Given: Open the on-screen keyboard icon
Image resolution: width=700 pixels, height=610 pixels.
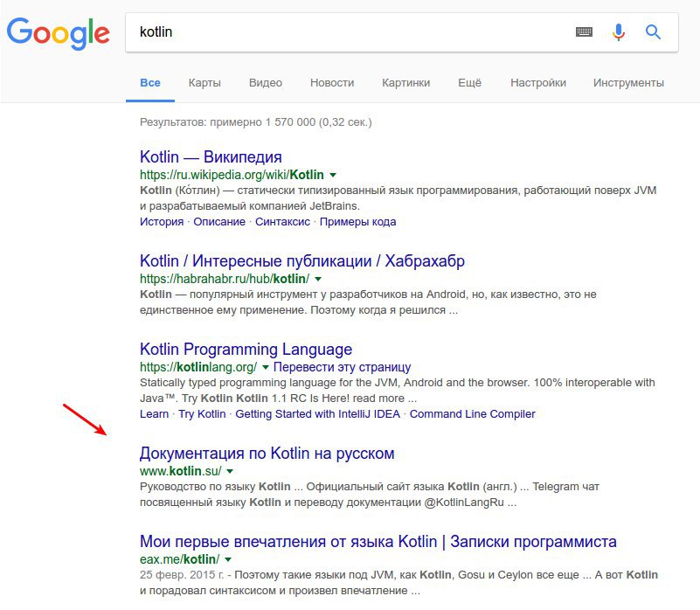Looking at the screenshot, I should coord(584,31).
